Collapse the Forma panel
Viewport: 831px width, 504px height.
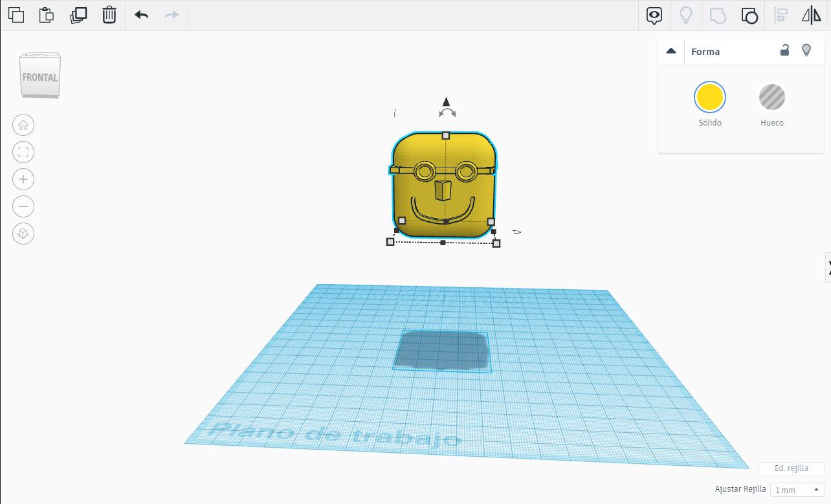click(x=671, y=51)
